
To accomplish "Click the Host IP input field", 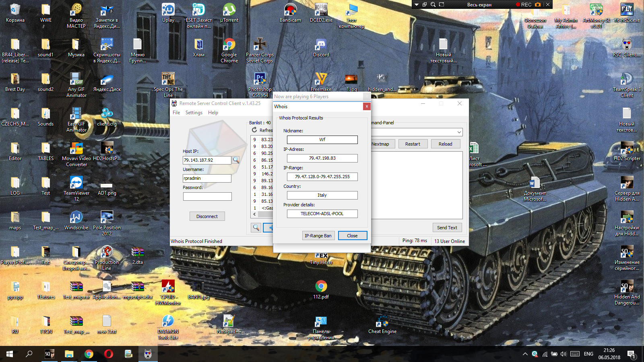I will tap(207, 160).
